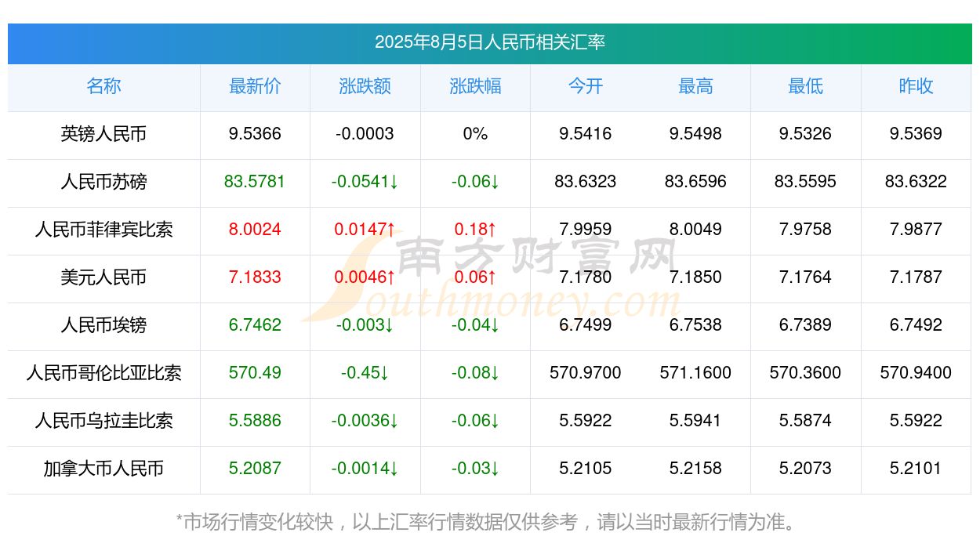Click the 最高 column header
The image size is (980, 547).
point(695,86)
